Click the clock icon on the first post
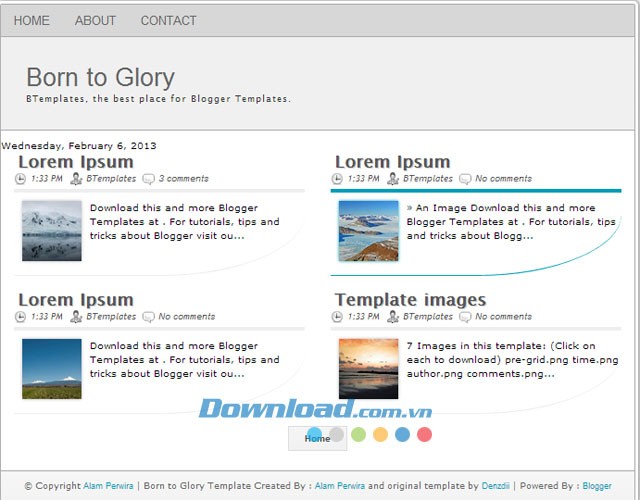The width and height of the screenshot is (640, 500). click(x=21, y=179)
